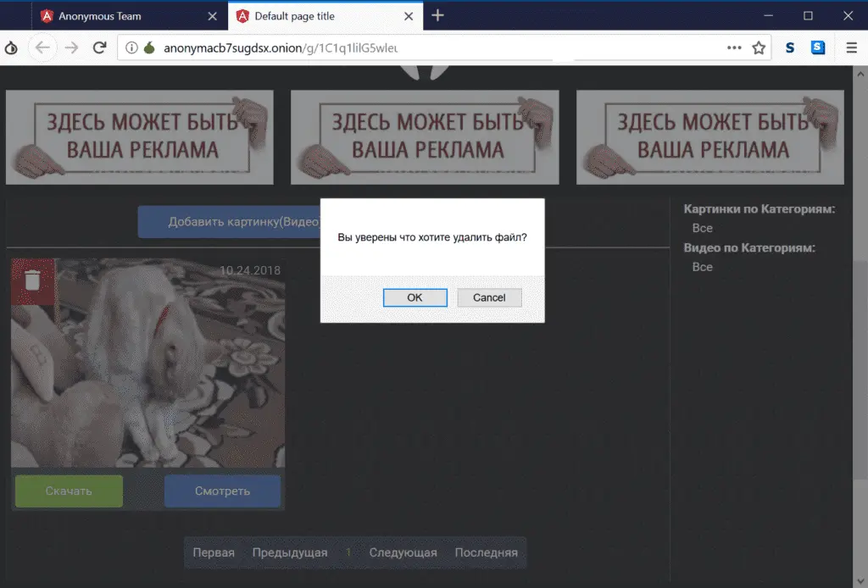
Task: Click the blue Смотреть button
Action: click(222, 491)
